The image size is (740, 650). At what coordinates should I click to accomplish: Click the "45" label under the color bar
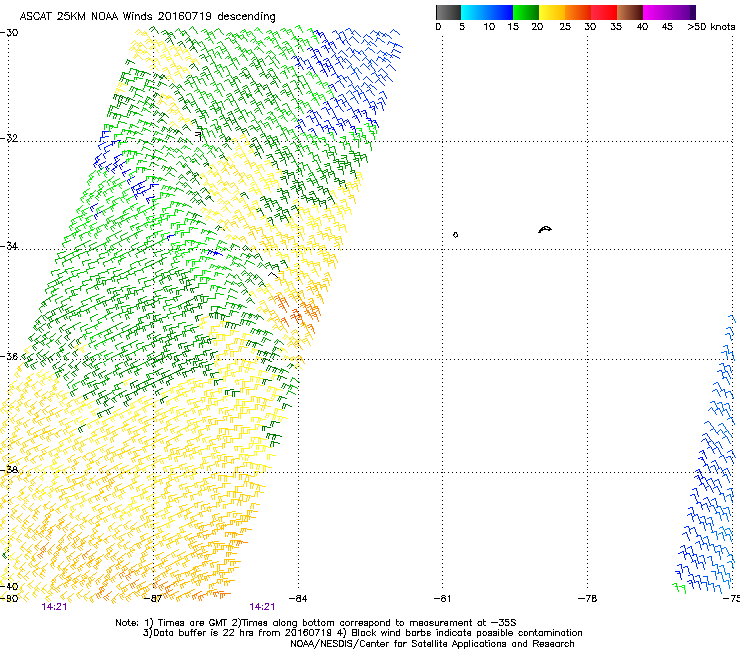(x=667, y=26)
